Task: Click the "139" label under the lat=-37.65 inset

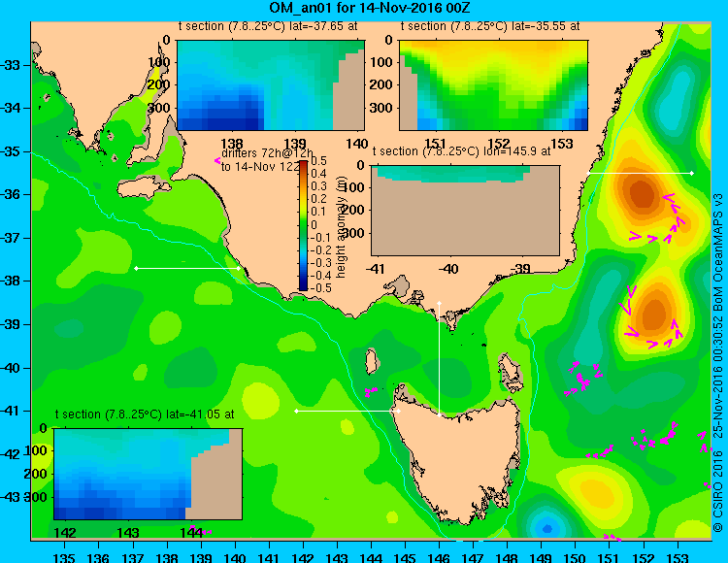Action: click(x=295, y=144)
